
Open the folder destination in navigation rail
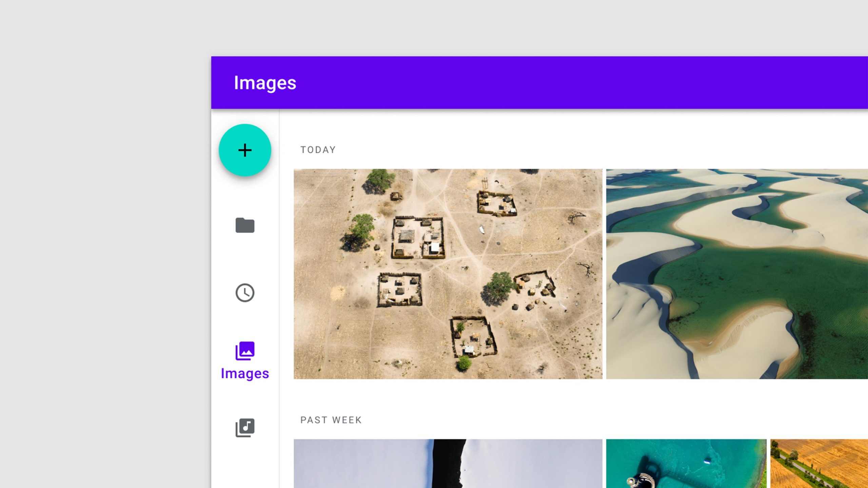(245, 225)
